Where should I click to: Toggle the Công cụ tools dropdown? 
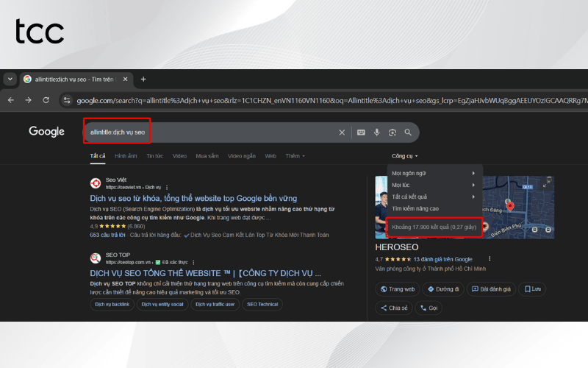405,156
